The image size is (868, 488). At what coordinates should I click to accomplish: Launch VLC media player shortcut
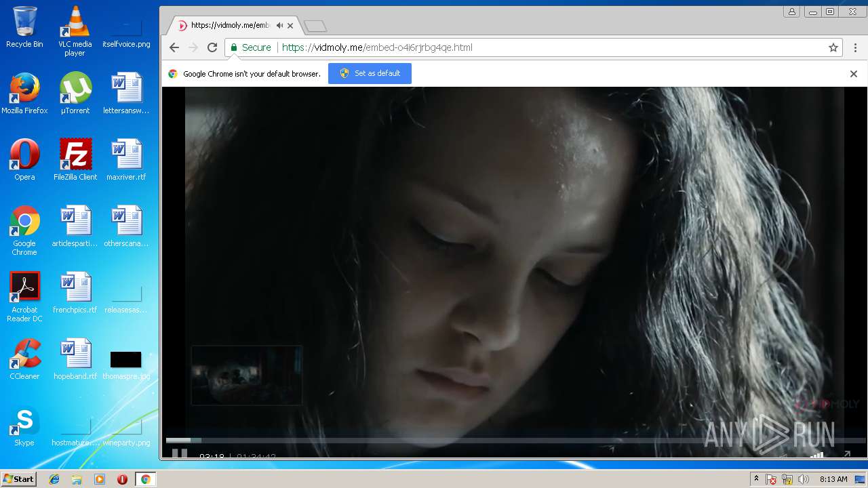click(75, 30)
